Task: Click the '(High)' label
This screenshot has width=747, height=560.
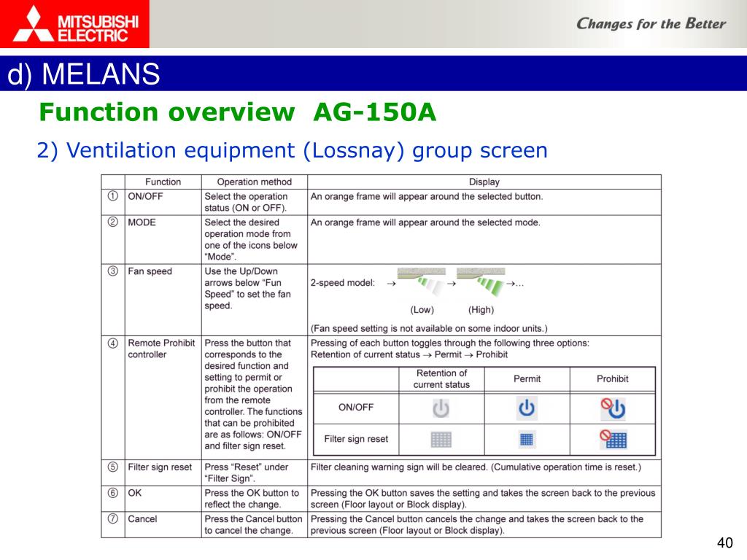Action: [x=481, y=310]
